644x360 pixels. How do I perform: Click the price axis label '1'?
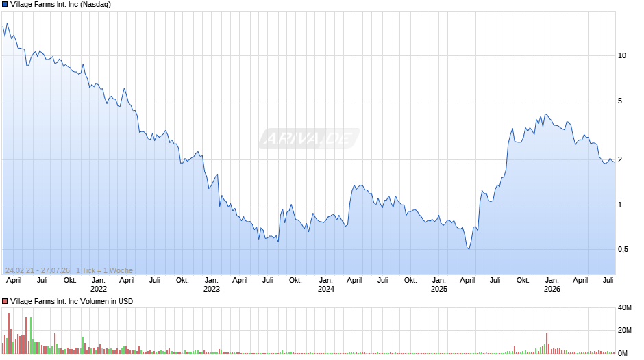(620, 205)
